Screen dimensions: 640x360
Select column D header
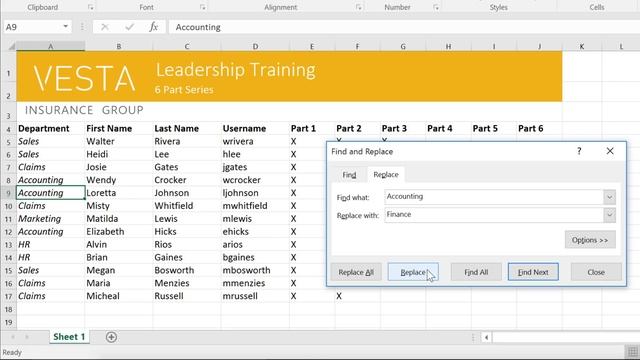click(255, 47)
